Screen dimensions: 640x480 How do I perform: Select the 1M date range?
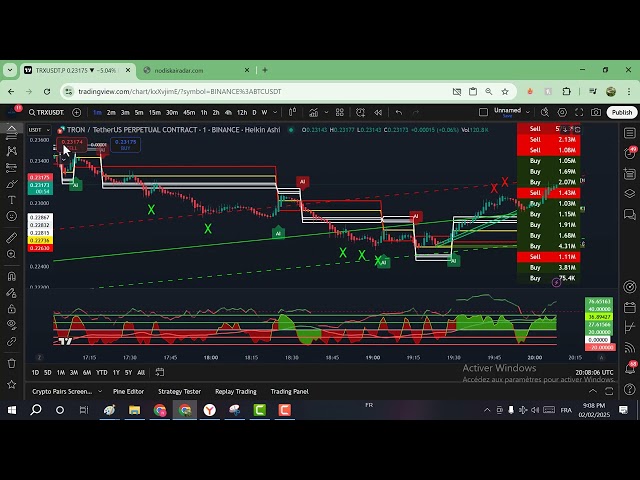pos(60,372)
